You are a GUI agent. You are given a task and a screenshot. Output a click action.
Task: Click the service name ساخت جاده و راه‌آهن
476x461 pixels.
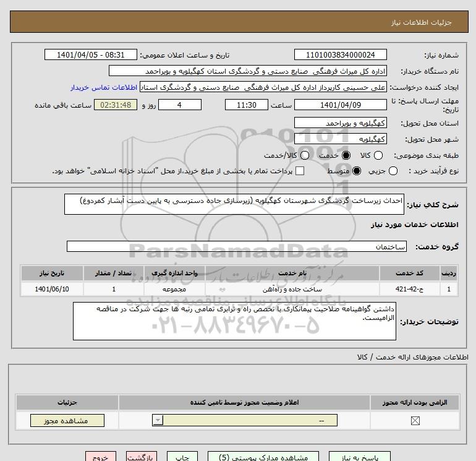coord(292,289)
